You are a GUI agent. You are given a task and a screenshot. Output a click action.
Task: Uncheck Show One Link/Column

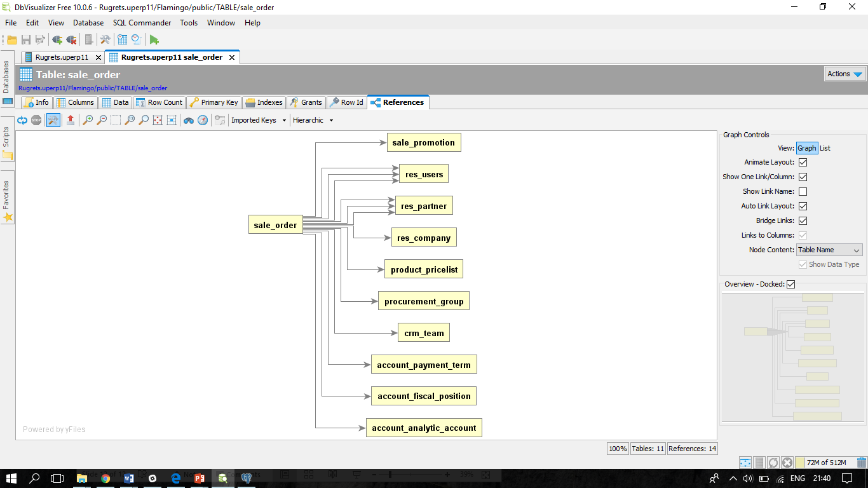[803, 177]
